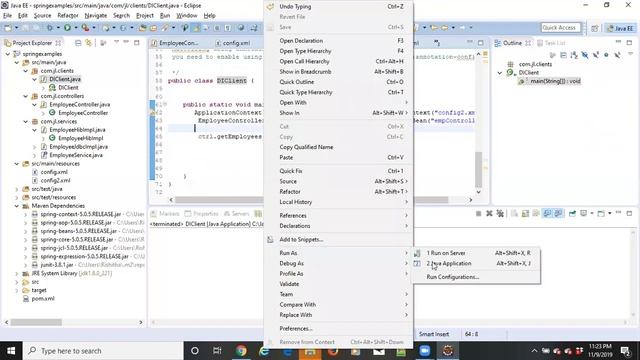This screenshot has height=360, width=640.
Task: Click Project Explorer horizontal scrollbar
Action: pos(36,322)
